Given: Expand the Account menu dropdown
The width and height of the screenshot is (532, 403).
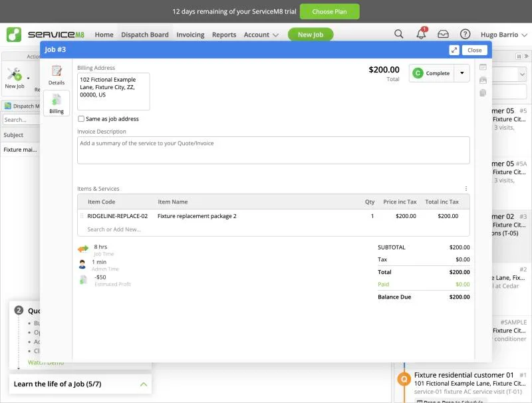Looking at the screenshot, I should point(261,35).
